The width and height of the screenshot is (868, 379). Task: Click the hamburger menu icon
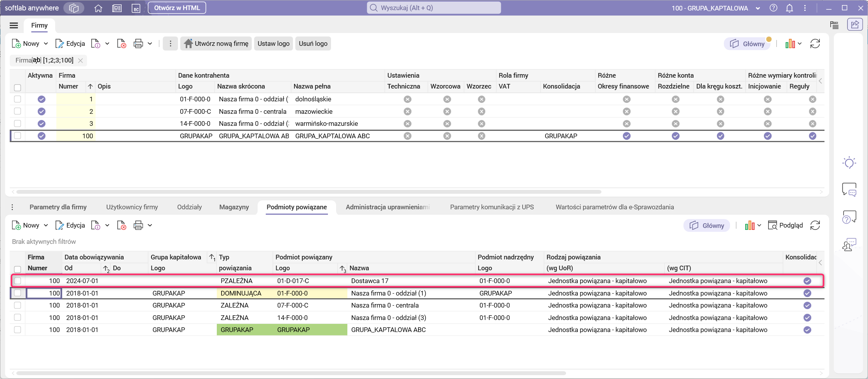point(14,26)
